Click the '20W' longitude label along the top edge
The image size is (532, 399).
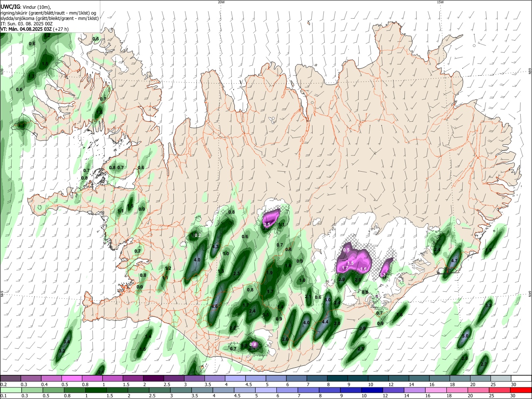point(221,2)
